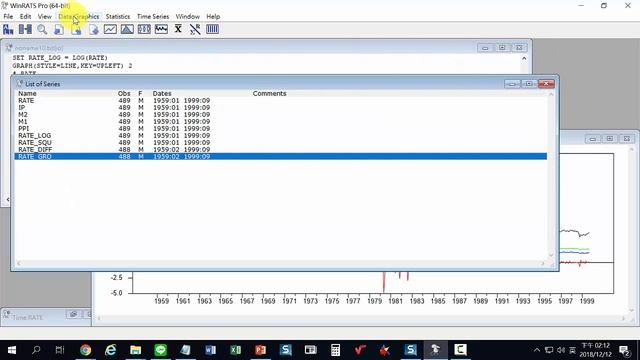Click the List of Series vertical scrollbar up arrow
640x360 pixels.
point(551,94)
